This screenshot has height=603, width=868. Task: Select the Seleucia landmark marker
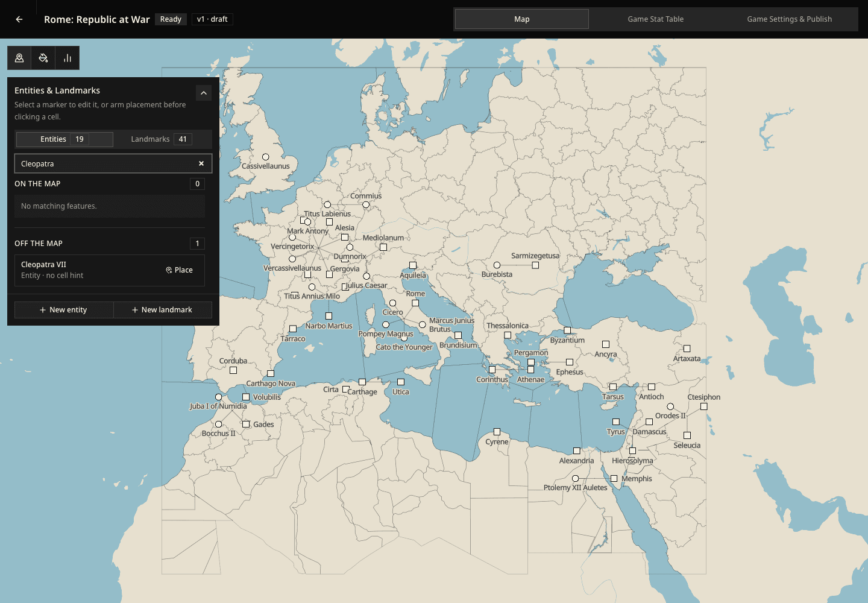click(687, 435)
